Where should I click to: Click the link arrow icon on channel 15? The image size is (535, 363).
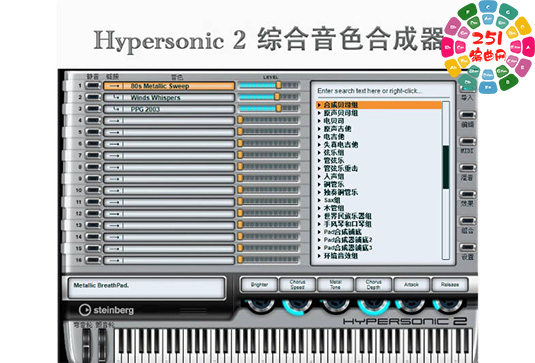pyautogui.click(x=115, y=249)
